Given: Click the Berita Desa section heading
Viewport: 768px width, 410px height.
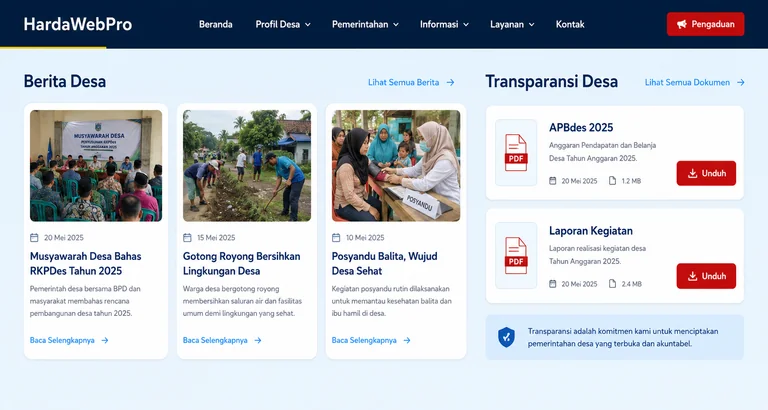Looking at the screenshot, I should pos(65,81).
